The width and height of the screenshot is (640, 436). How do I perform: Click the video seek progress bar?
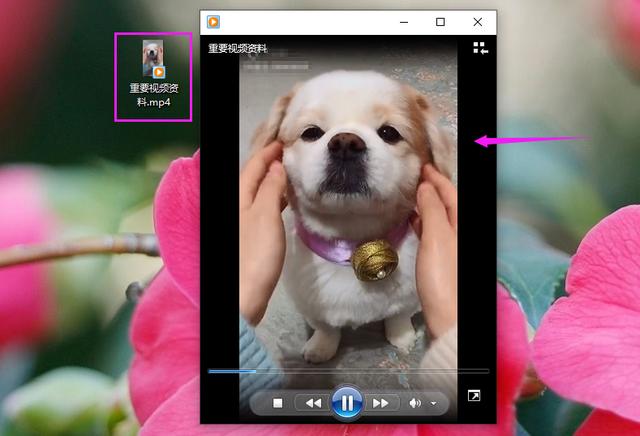(349, 371)
